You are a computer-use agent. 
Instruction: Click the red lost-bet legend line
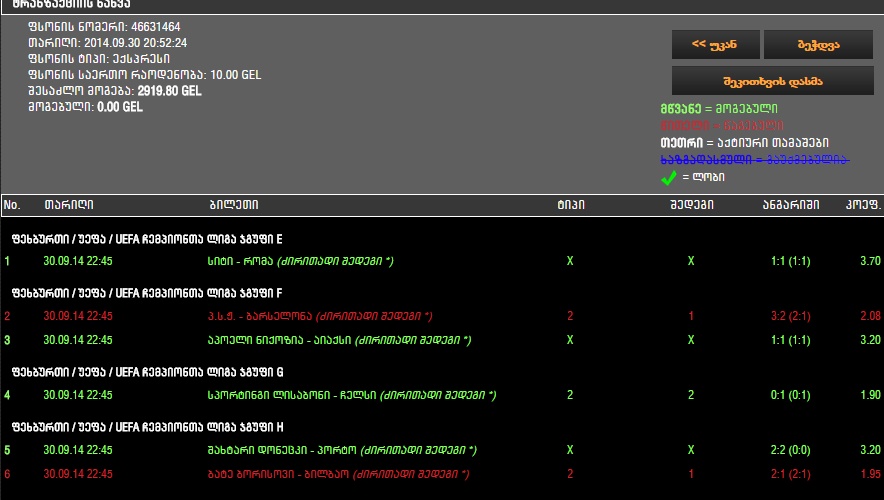coord(722,126)
